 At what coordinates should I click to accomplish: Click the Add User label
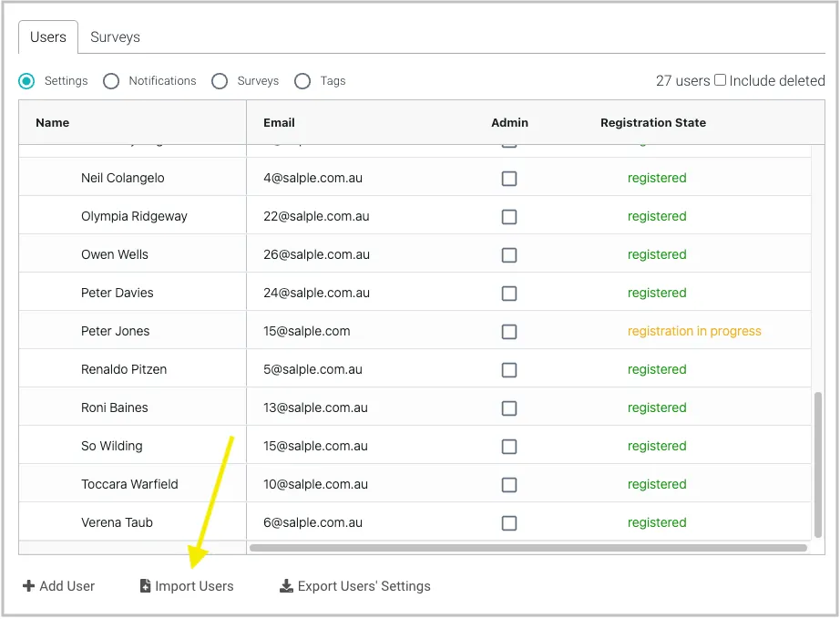click(x=67, y=586)
